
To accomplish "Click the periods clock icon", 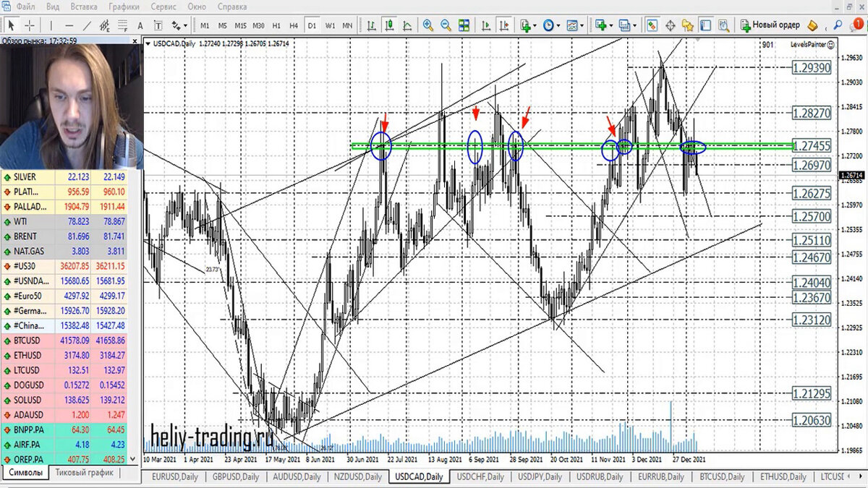I will click(548, 25).
